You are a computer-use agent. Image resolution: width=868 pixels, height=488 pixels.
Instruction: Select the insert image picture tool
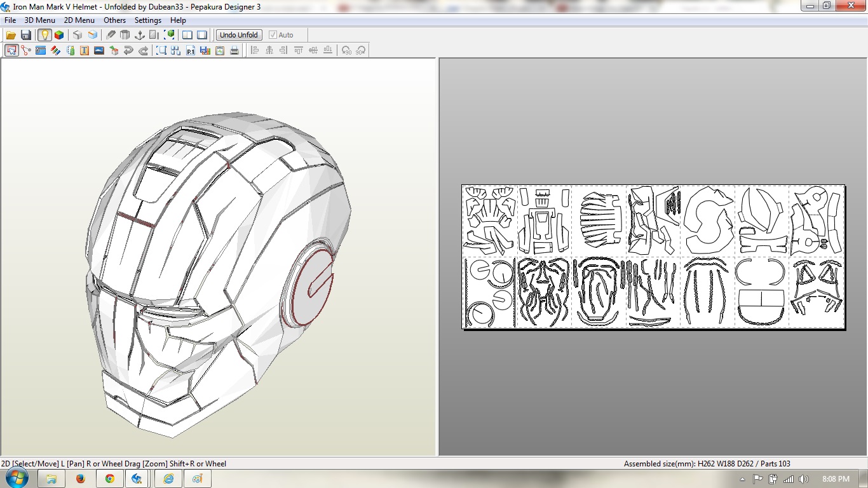tap(99, 50)
